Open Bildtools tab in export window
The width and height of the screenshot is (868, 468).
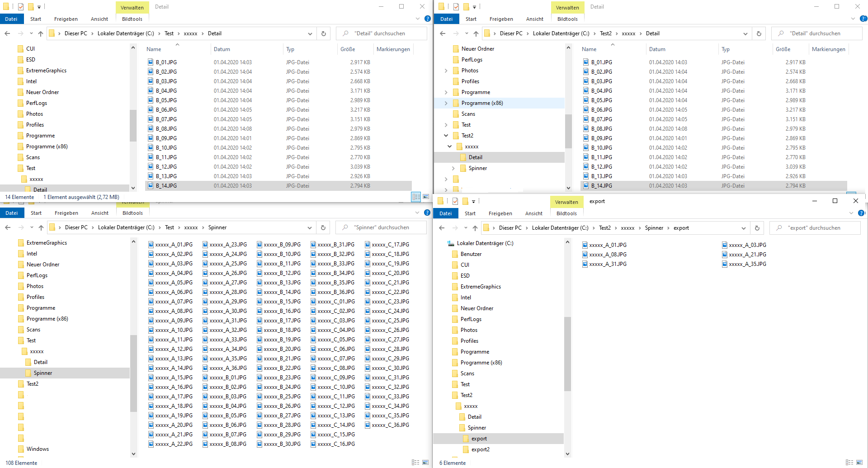coord(566,213)
